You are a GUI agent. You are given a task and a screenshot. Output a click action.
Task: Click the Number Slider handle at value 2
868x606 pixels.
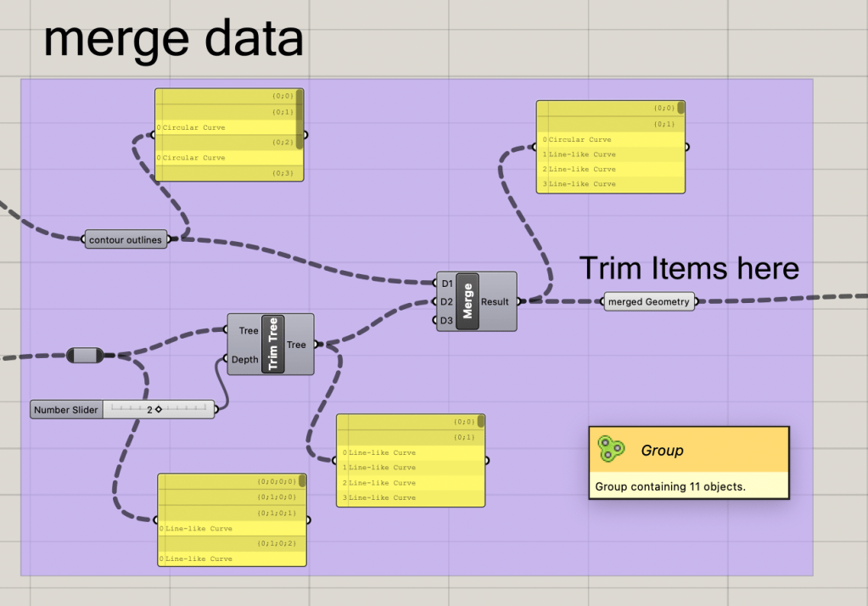158,410
